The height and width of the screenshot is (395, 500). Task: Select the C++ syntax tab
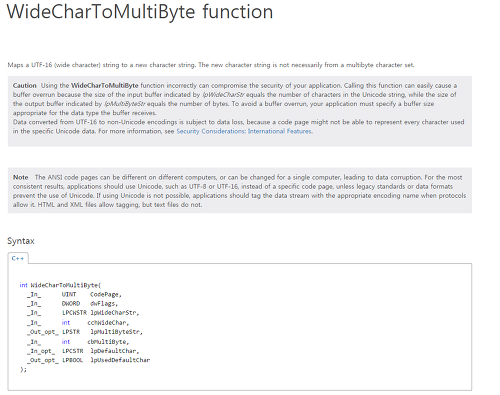coord(18,258)
